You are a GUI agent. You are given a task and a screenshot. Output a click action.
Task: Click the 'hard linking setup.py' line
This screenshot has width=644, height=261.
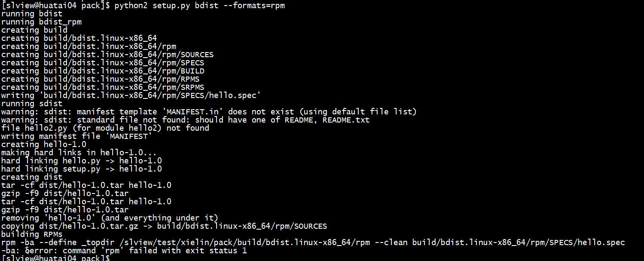coord(82,169)
